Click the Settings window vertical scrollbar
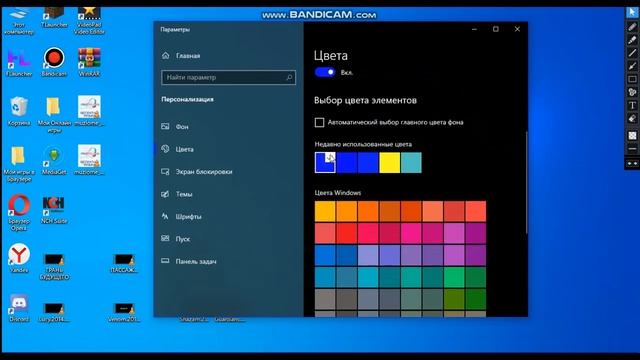The width and height of the screenshot is (640, 360). coord(526,182)
